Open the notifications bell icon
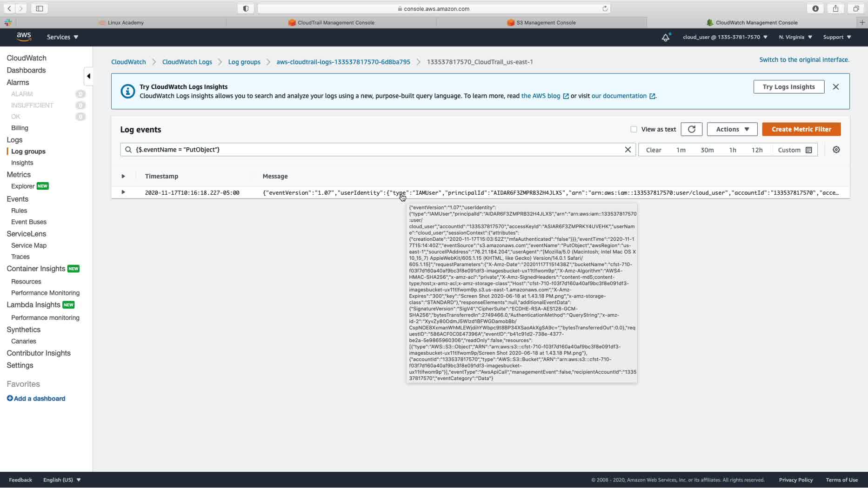The image size is (868, 488). [x=666, y=37]
